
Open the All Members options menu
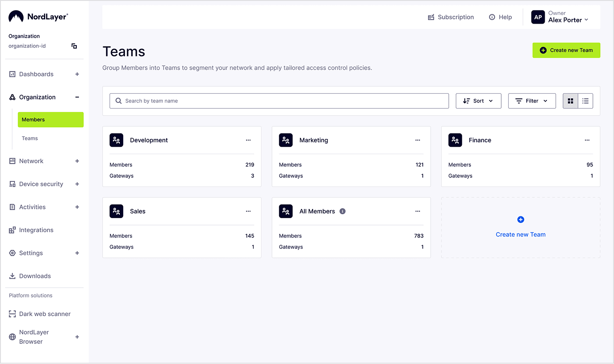point(418,211)
